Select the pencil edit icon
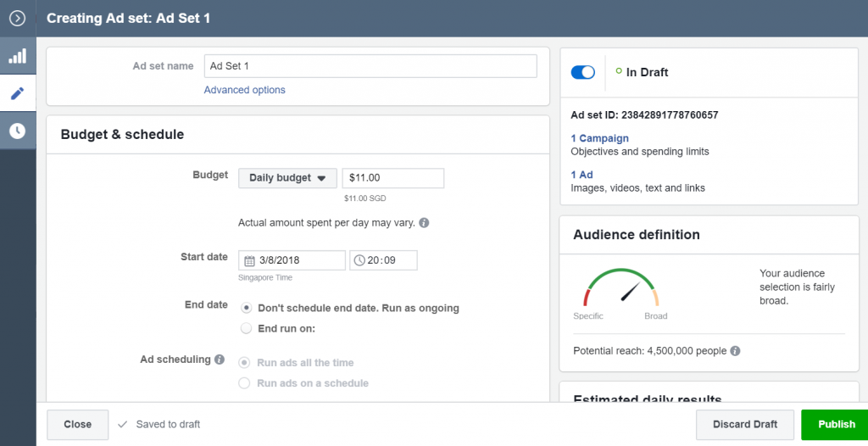The width and height of the screenshot is (868, 446). click(x=17, y=93)
